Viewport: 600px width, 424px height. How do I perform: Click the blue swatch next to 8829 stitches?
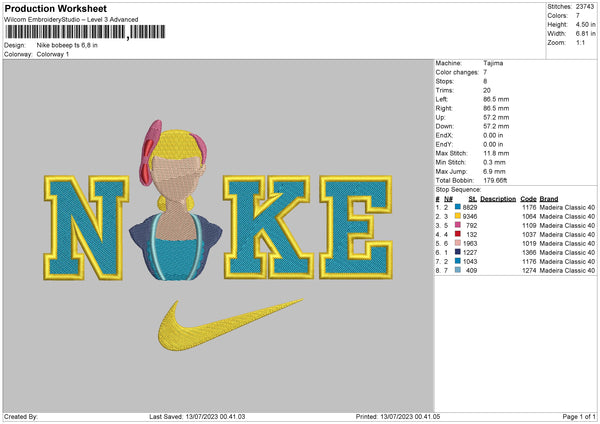[x=458, y=207]
